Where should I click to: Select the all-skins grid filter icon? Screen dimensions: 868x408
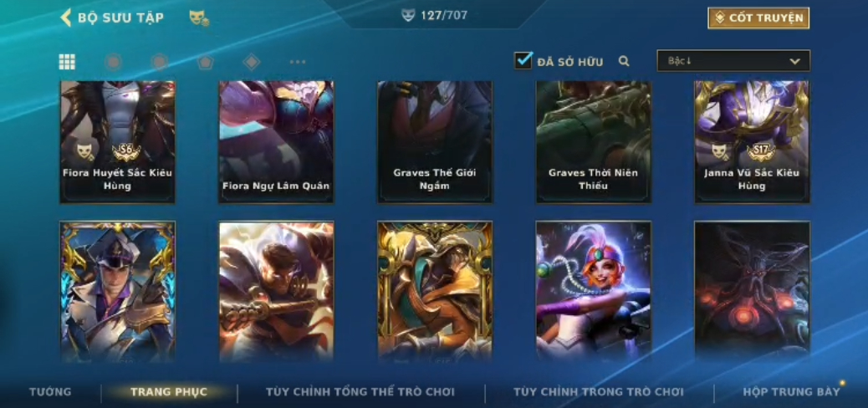(67, 62)
